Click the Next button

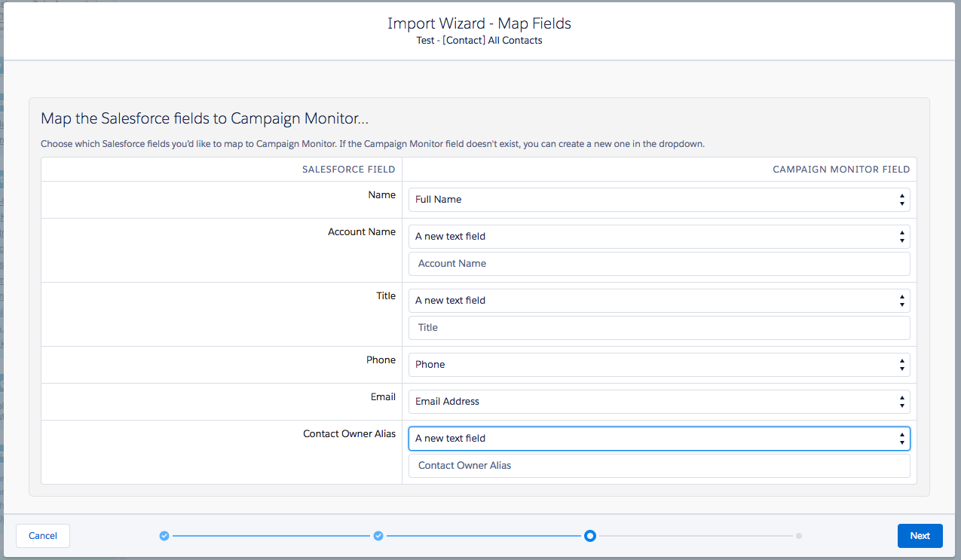[x=920, y=536]
